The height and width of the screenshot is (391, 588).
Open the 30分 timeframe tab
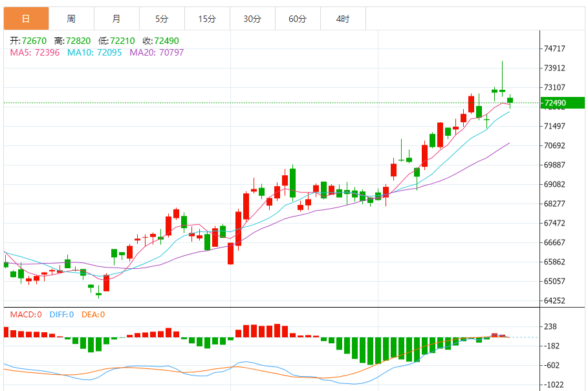[252, 18]
